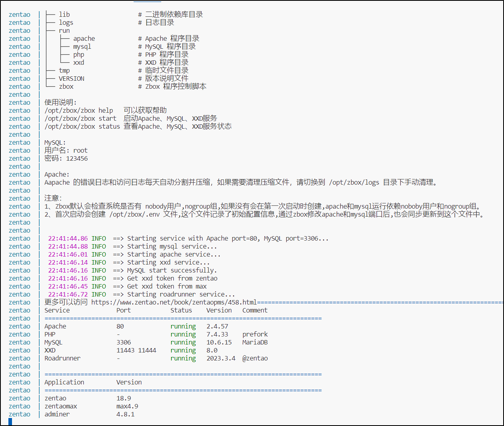Screen dimensions: 504x426
Task: Select the MySQL port value 3306 in the table
Action: point(124,342)
